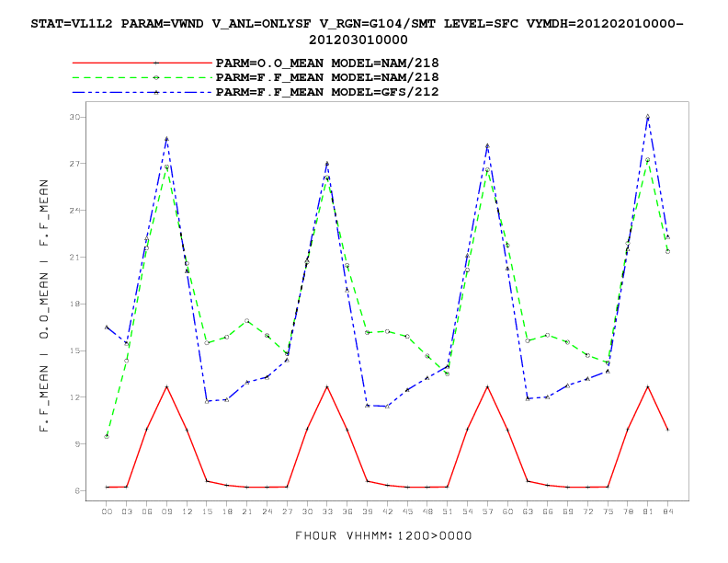Click y-axis tick label 21
Viewport: 728px width, 563px height.
[74, 257]
